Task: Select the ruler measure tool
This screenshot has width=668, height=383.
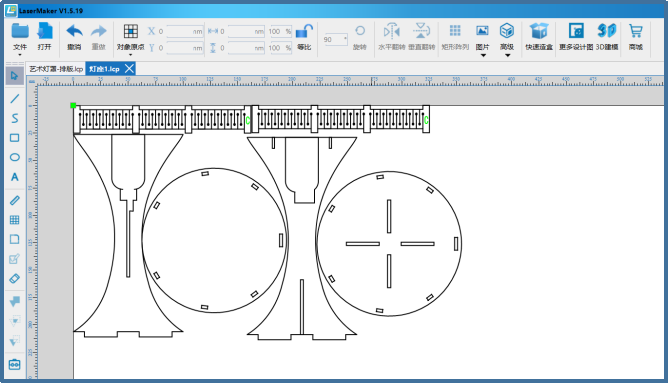Action: coord(14,200)
